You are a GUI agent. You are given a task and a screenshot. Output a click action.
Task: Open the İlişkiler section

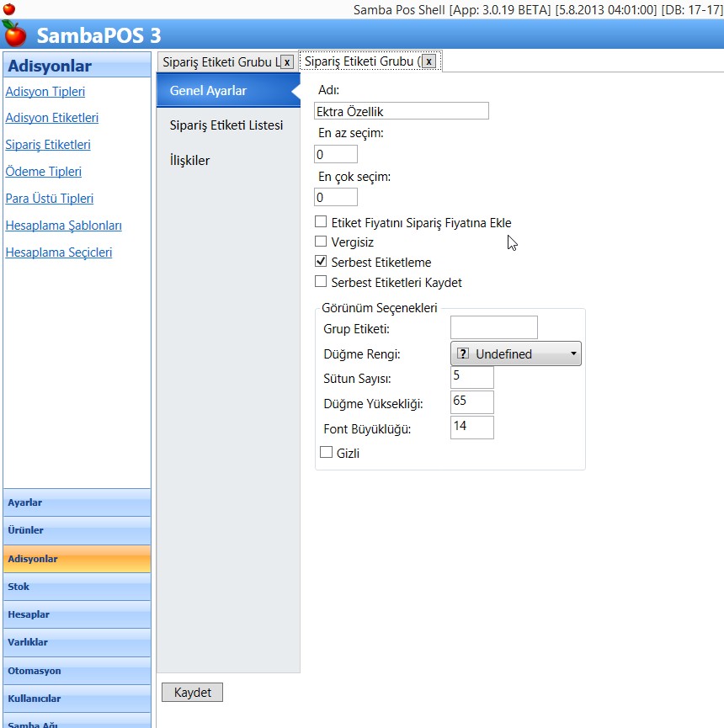(189, 161)
